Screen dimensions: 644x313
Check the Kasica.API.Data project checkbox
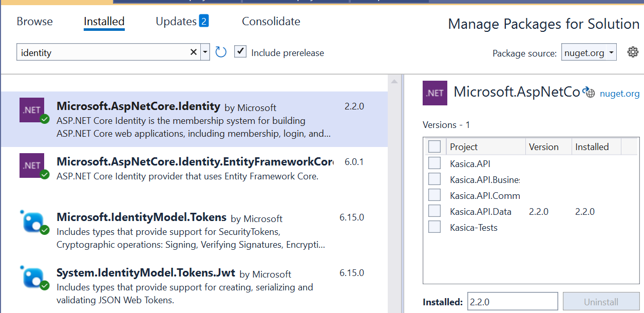click(x=434, y=211)
